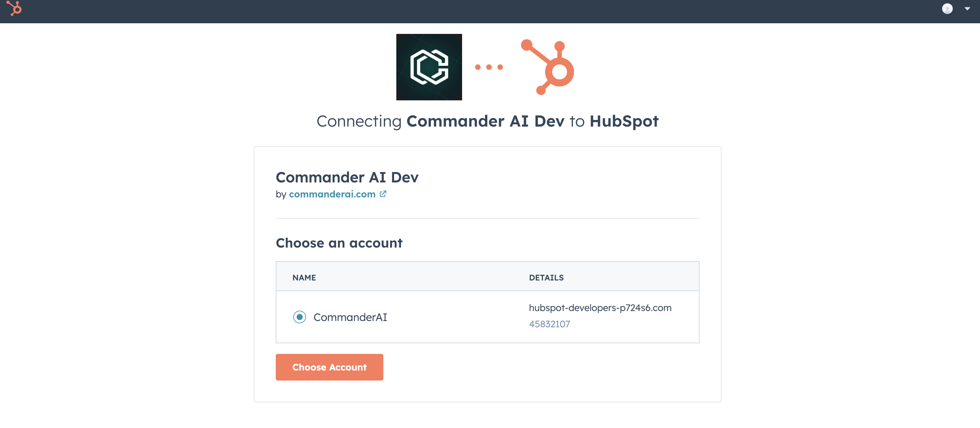
Task: Click the Commander AI Dev card heading
Action: point(346,177)
